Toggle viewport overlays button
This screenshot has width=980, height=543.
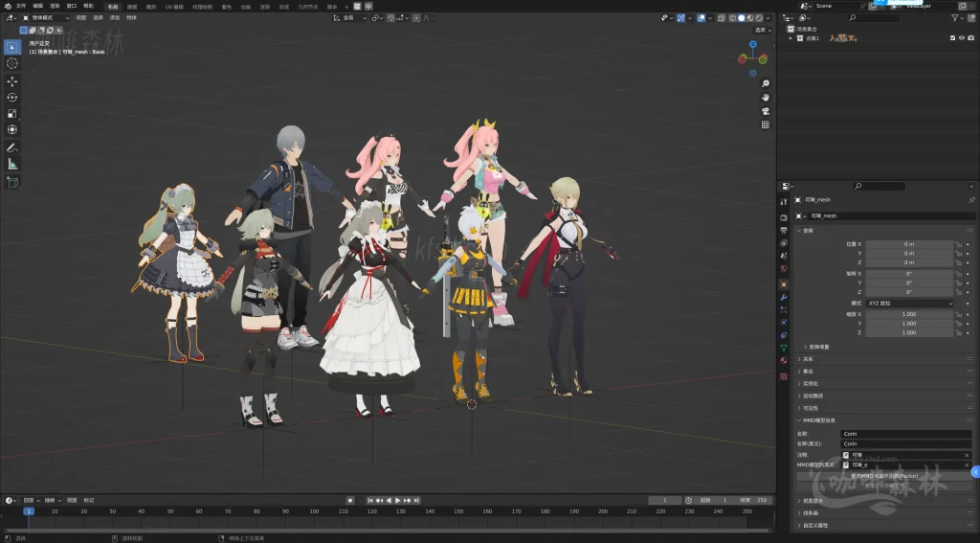tap(702, 18)
